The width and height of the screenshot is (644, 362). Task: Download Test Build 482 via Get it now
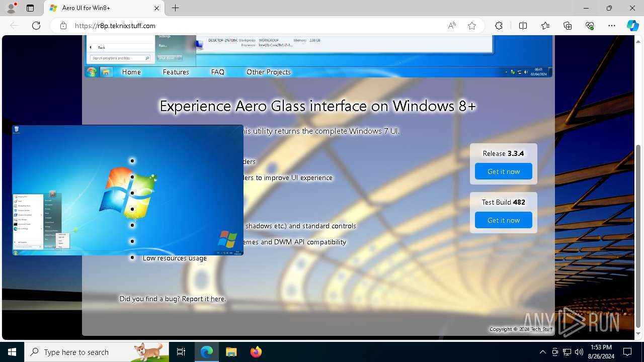click(504, 220)
